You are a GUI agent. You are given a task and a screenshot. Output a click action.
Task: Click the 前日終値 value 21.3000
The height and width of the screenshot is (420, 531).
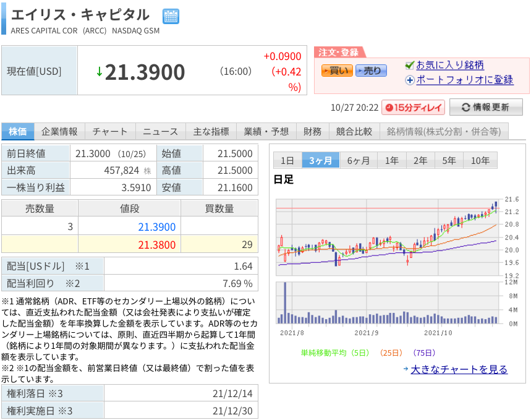pyautogui.click(x=93, y=153)
